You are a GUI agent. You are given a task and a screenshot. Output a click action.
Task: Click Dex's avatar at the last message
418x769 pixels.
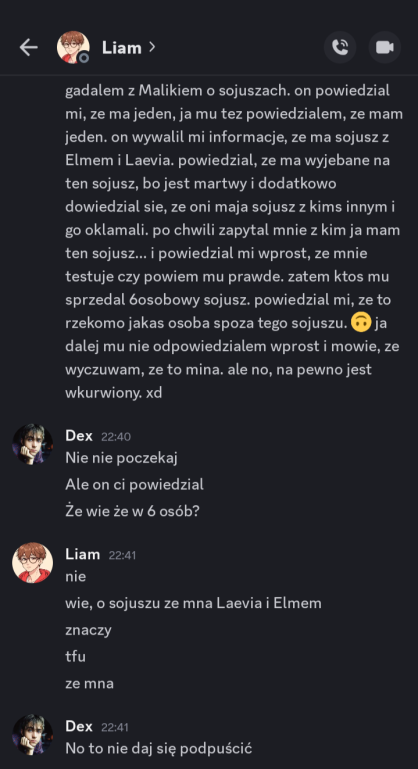32,734
